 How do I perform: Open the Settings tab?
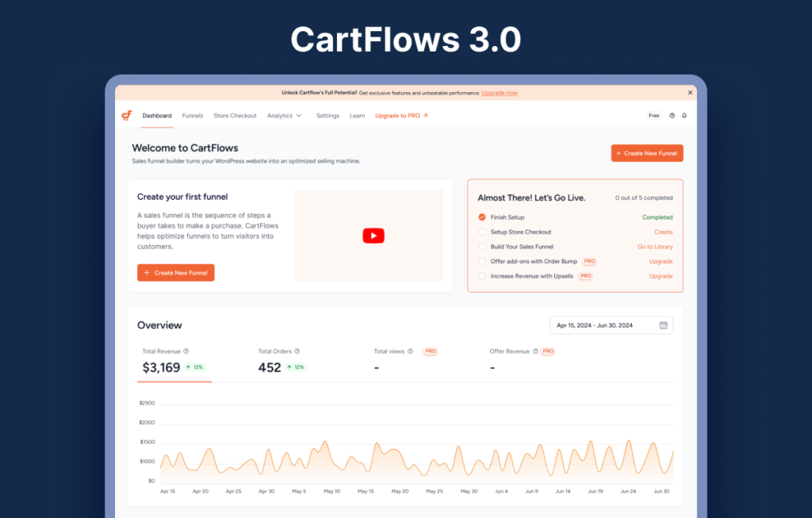tap(327, 116)
